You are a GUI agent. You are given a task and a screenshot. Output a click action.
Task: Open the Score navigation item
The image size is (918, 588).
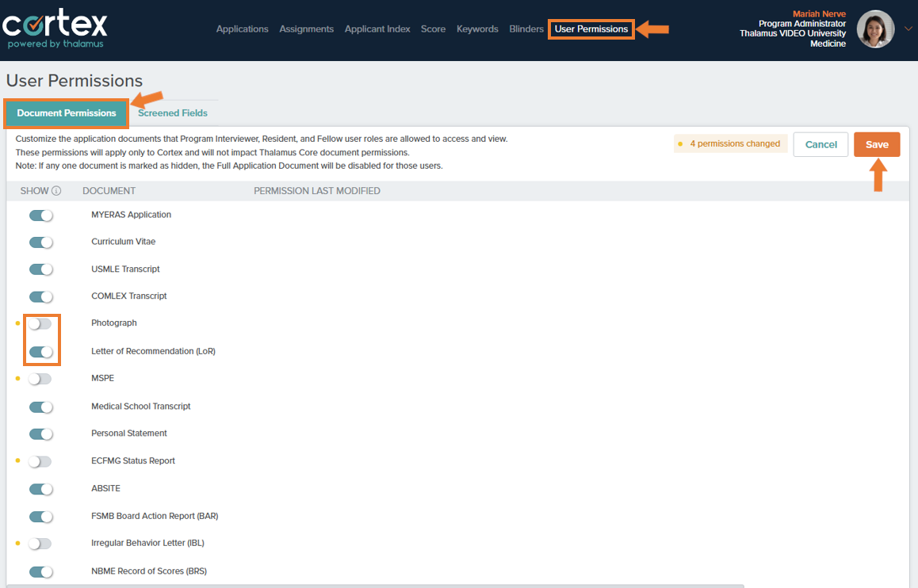(x=434, y=29)
